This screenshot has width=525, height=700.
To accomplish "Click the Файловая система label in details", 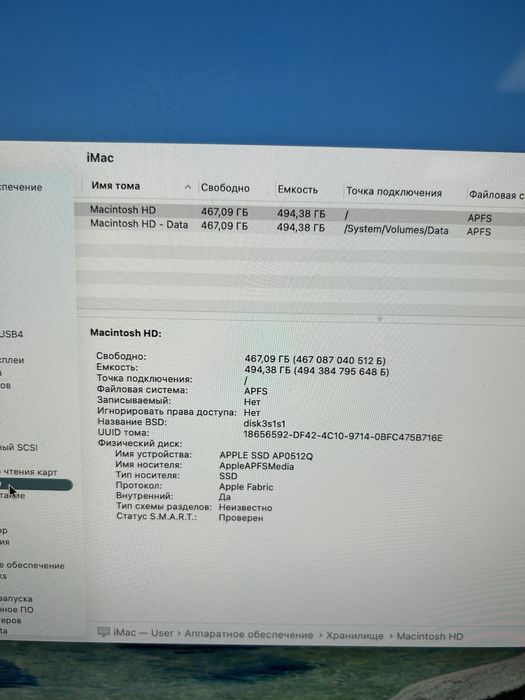I will point(142,390).
